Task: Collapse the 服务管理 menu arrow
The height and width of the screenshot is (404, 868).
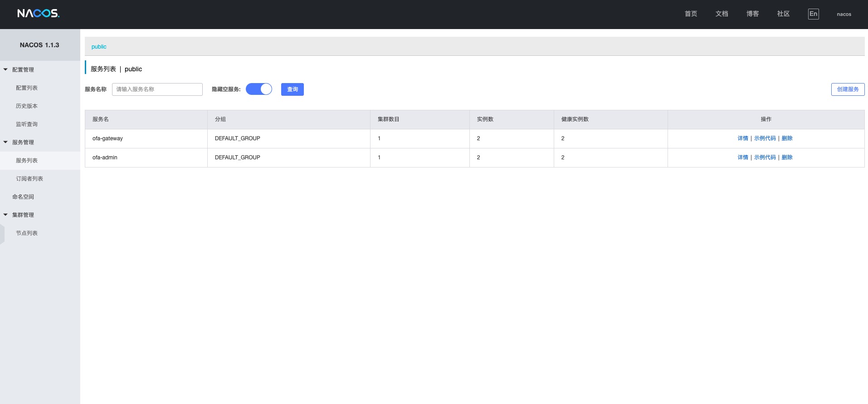Action: pyautogui.click(x=5, y=142)
